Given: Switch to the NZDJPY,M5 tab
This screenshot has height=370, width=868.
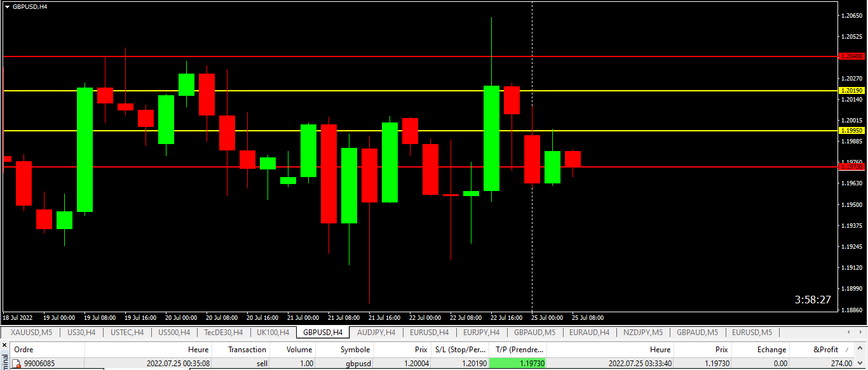Looking at the screenshot, I should pyautogui.click(x=643, y=333).
